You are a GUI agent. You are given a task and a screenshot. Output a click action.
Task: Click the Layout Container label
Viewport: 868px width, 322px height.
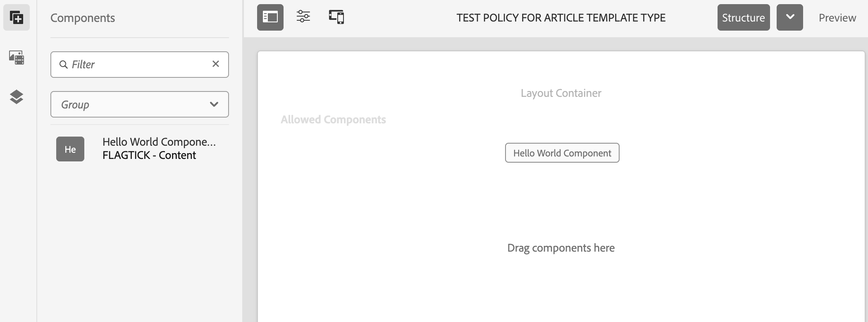(x=561, y=93)
